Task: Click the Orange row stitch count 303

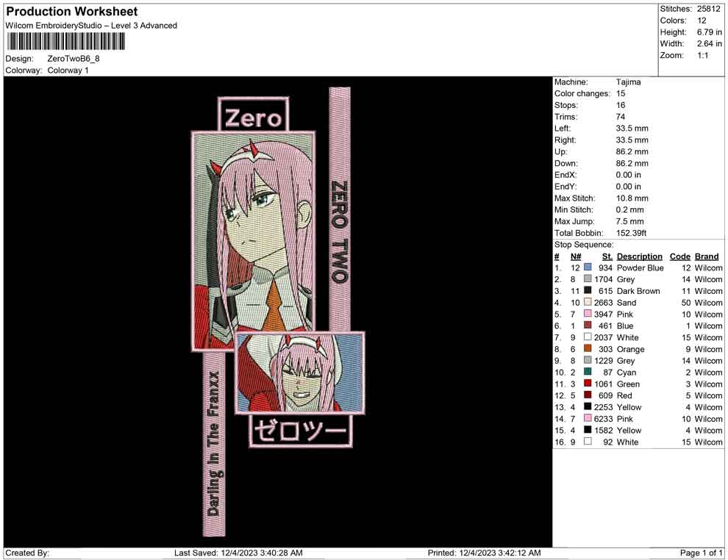Action: tap(605, 349)
